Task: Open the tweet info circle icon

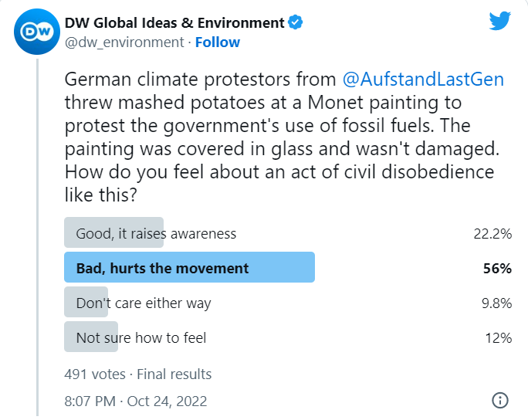Action: tap(499, 400)
